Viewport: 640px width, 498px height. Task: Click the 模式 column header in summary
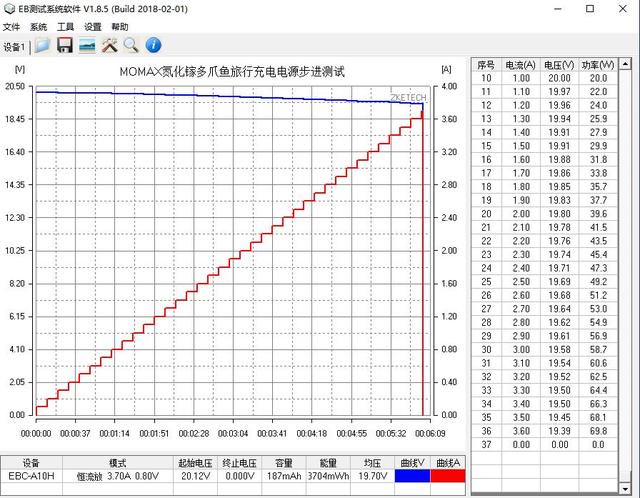[118, 463]
